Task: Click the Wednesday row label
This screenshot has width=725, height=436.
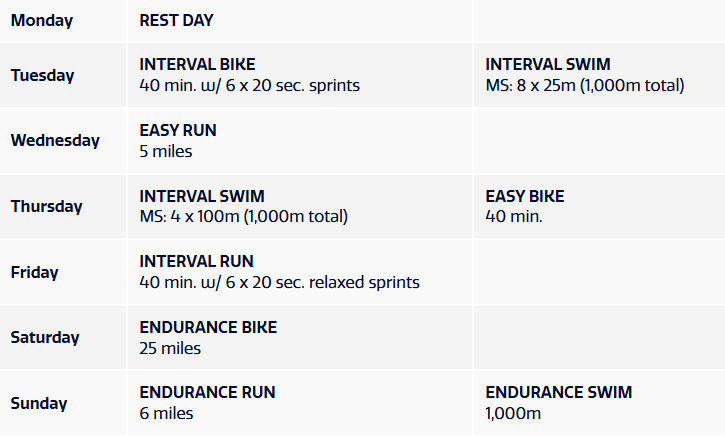Action: click(x=55, y=140)
